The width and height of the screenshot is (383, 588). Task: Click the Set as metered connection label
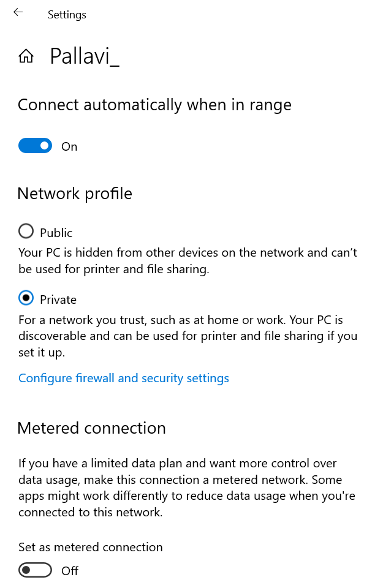(91, 547)
